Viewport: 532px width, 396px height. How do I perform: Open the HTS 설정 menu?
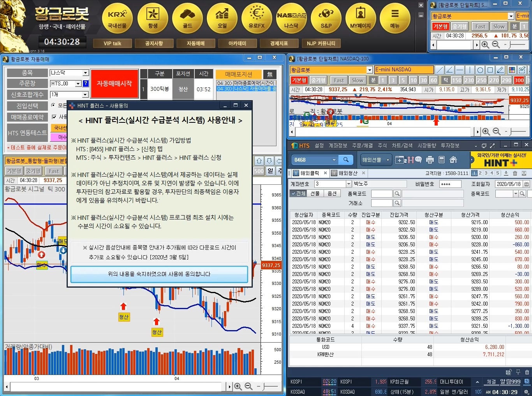point(319,145)
